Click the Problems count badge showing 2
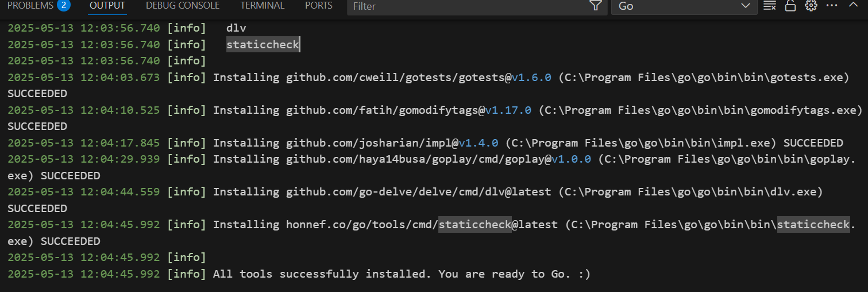 pyautogui.click(x=63, y=6)
